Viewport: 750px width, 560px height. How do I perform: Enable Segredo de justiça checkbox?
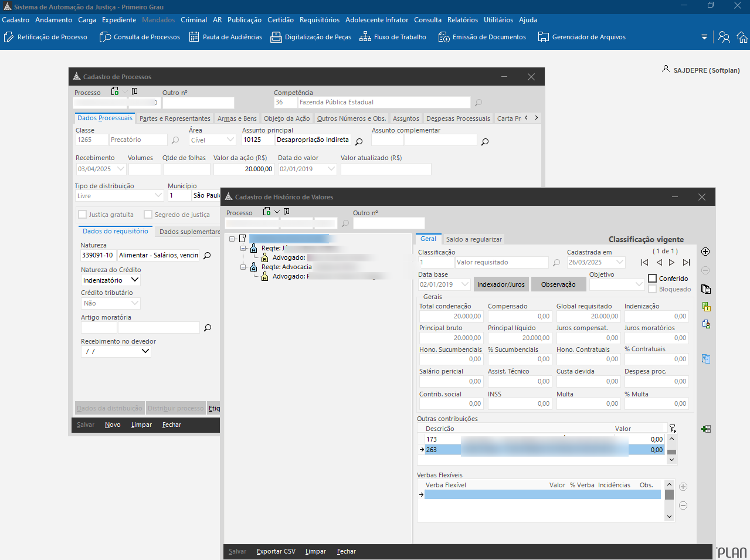click(x=148, y=215)
